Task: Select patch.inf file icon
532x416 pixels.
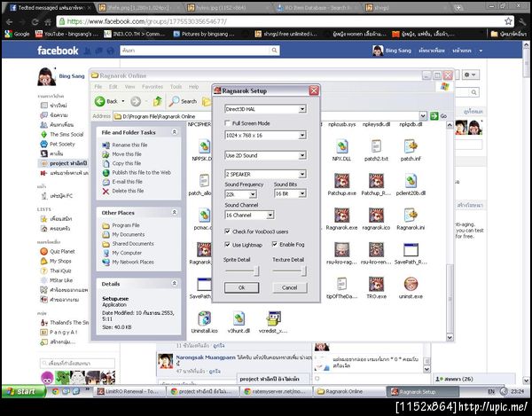Action: 411,146
